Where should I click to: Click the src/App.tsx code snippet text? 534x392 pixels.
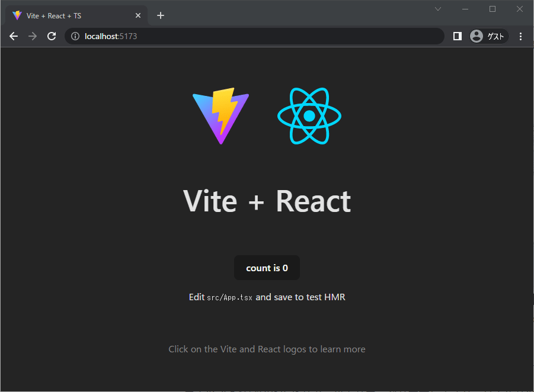(229, 297)
